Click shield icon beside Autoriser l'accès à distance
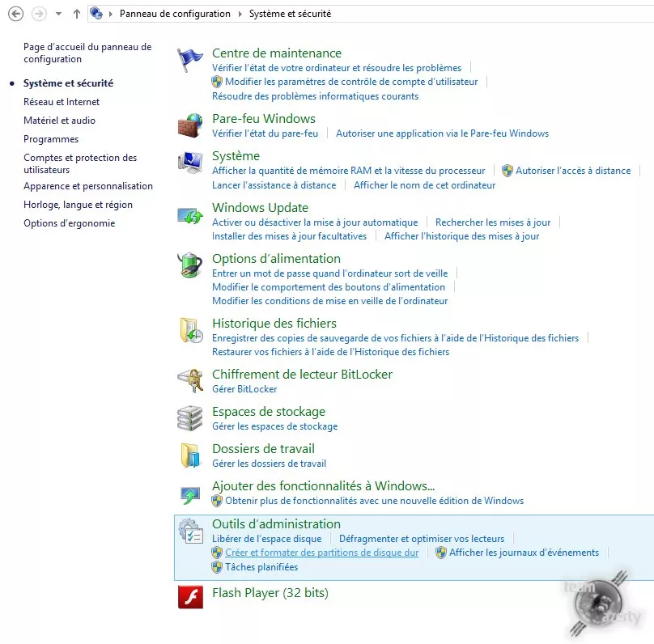Screen dimensions: 654x644 (507, 171)
